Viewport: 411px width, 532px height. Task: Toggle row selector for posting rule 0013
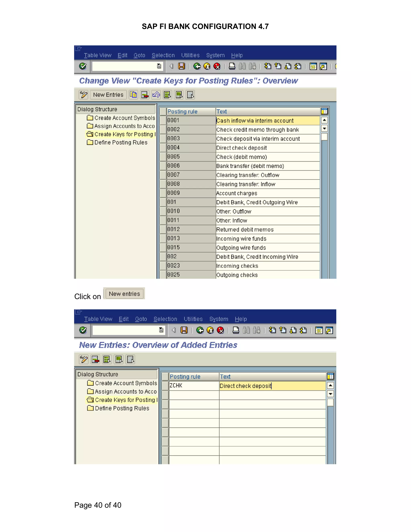tap(163, 238)
